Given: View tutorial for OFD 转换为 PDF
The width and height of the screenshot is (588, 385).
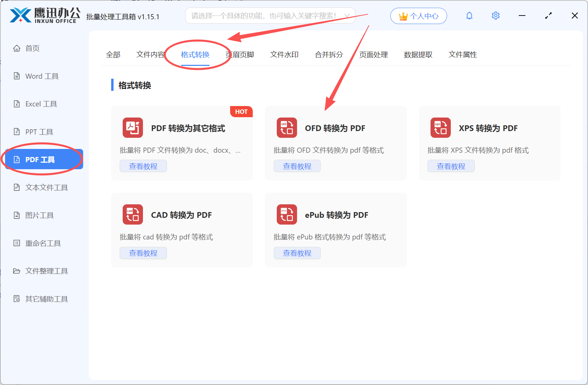Looking at the screenshot, I should (x=297, y=166).
